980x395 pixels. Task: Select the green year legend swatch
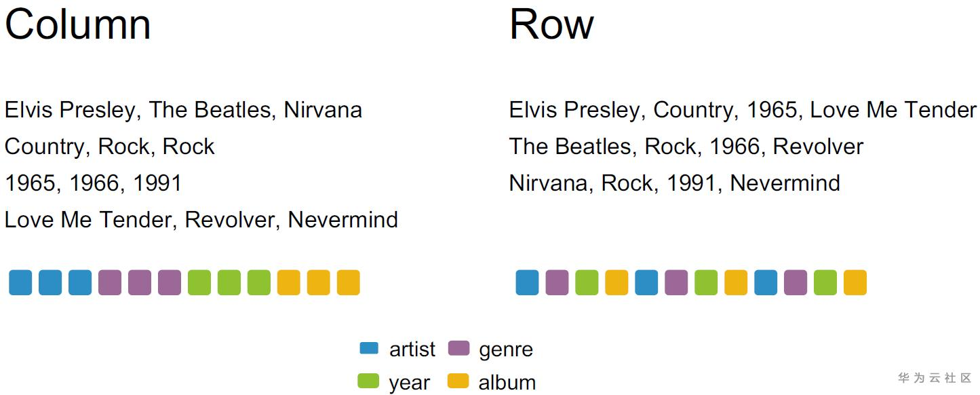pos(368,381)
